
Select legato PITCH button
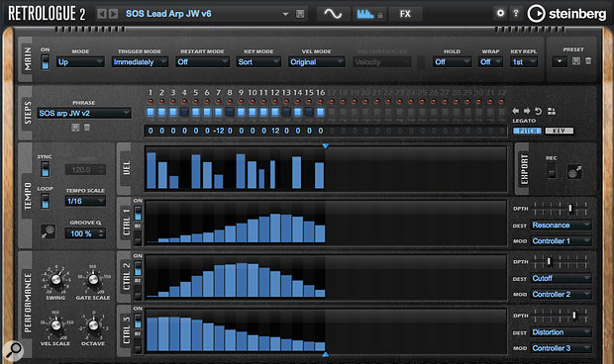(528, 131)
